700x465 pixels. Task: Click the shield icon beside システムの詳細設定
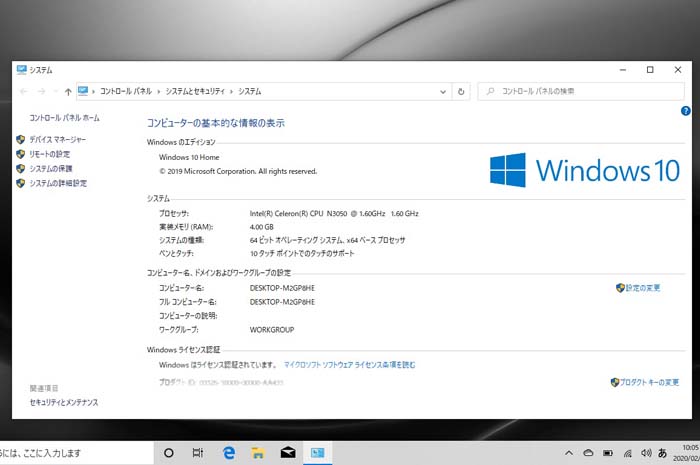(x=21, y=183)
